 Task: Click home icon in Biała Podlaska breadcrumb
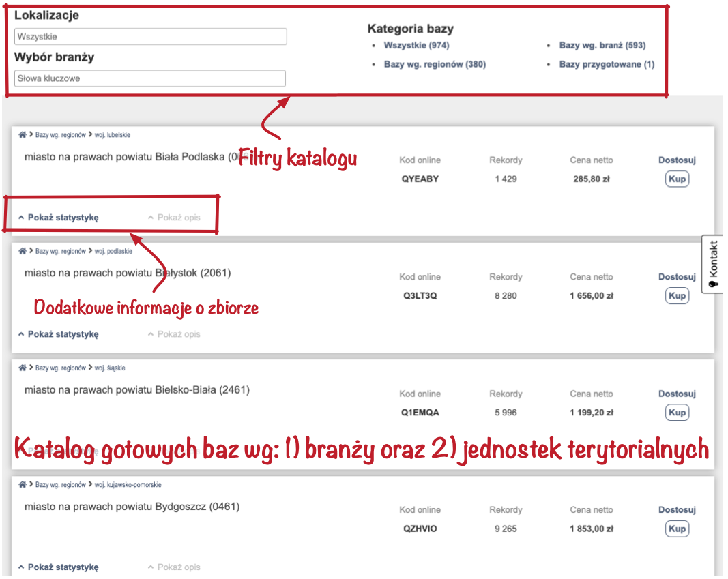[23, 134]
